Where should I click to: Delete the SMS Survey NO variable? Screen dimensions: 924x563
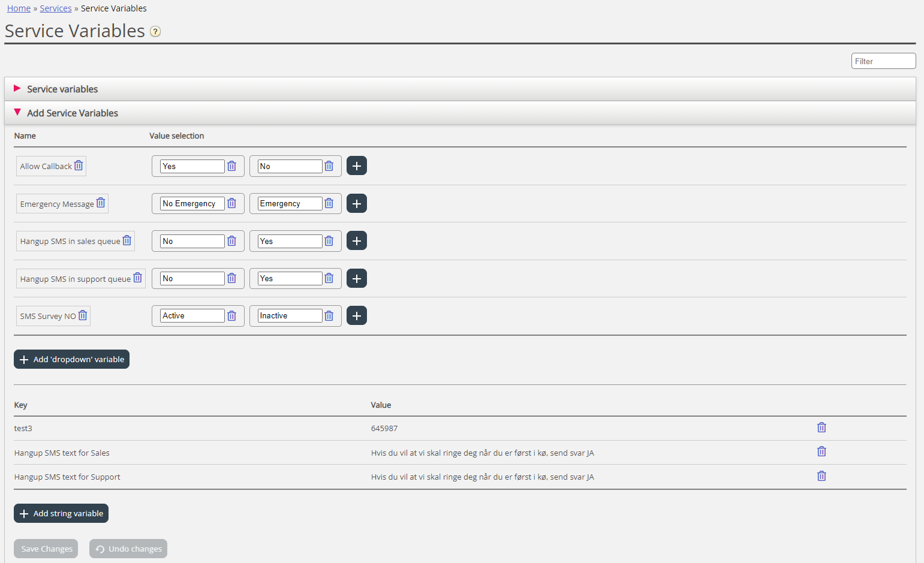[x=83, y=315]
